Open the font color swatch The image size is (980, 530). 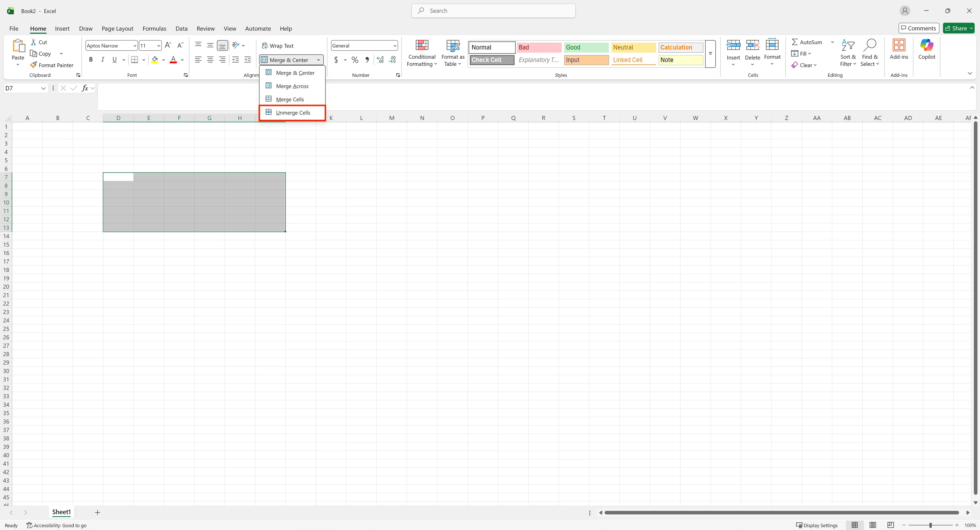coord(173,60)
